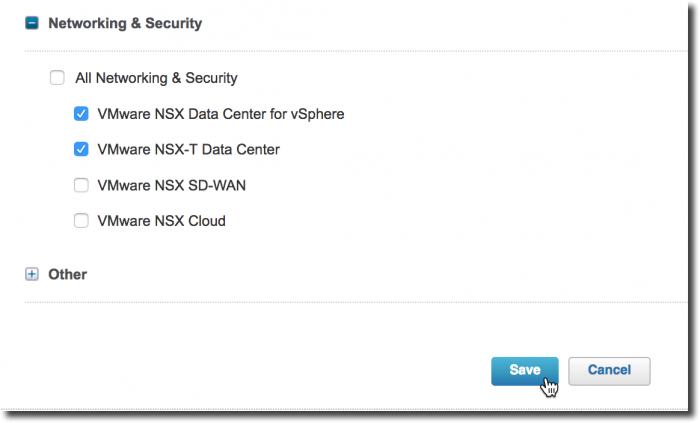The height and width of the screenshot is (423, 700).
Task: Click the All Networking & Security label text
Action: tap(156, 78)
